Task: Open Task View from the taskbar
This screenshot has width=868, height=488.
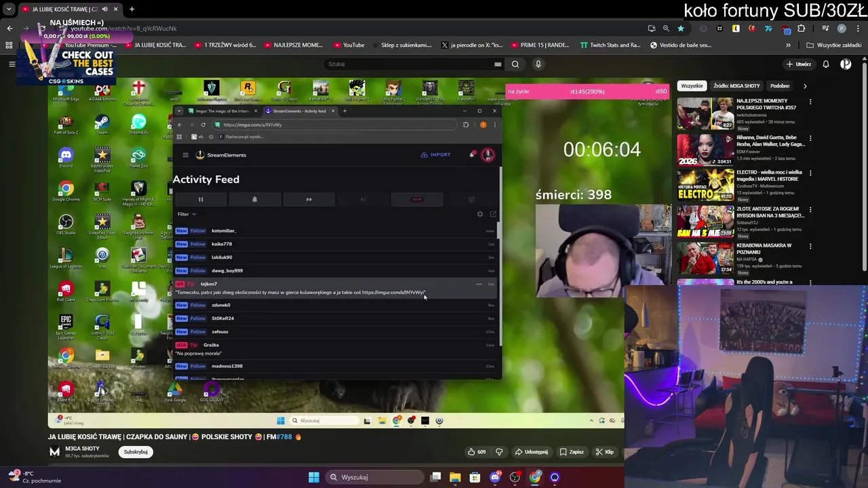Action: click(435, 477)
